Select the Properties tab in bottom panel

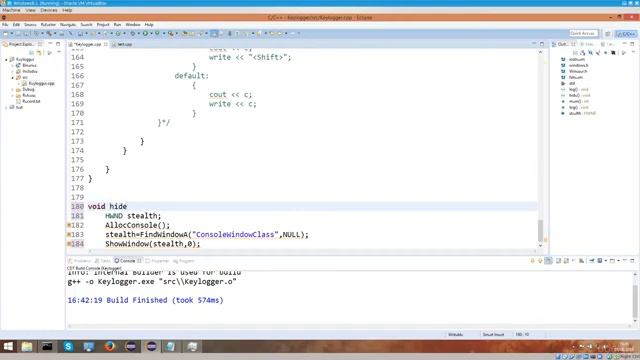click(157, 261)
